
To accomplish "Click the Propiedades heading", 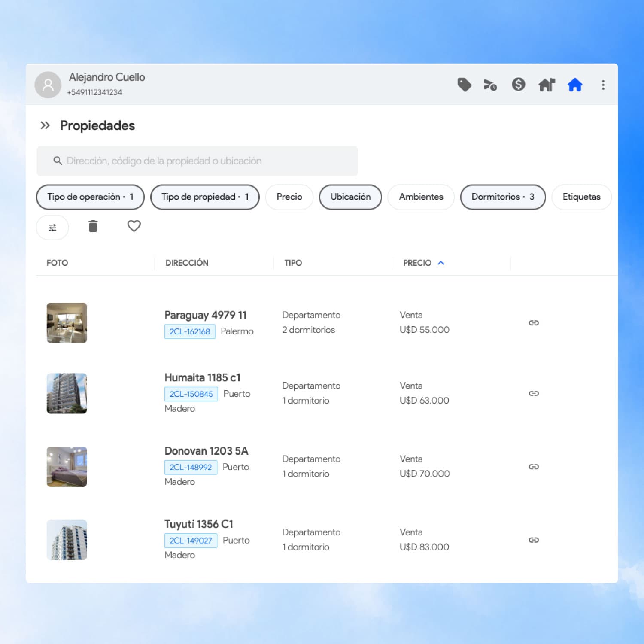I will pyautogui.click(x=97, y=125).
